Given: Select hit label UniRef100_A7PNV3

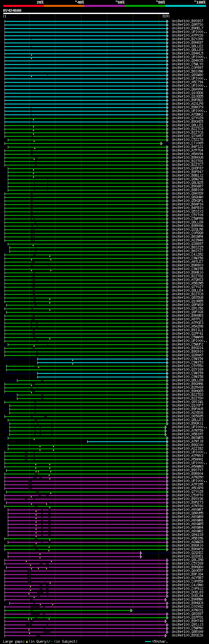Looking at the screenshot, I should click(187, 456).
